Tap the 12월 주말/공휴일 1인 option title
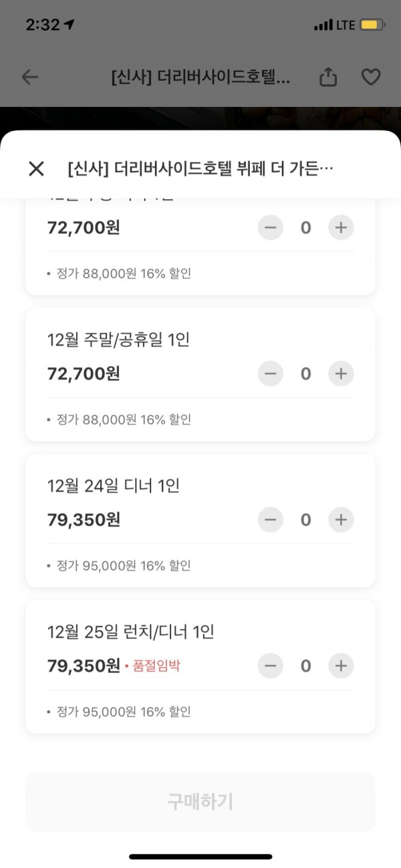 pyautogui.click(x=119, y=340)
